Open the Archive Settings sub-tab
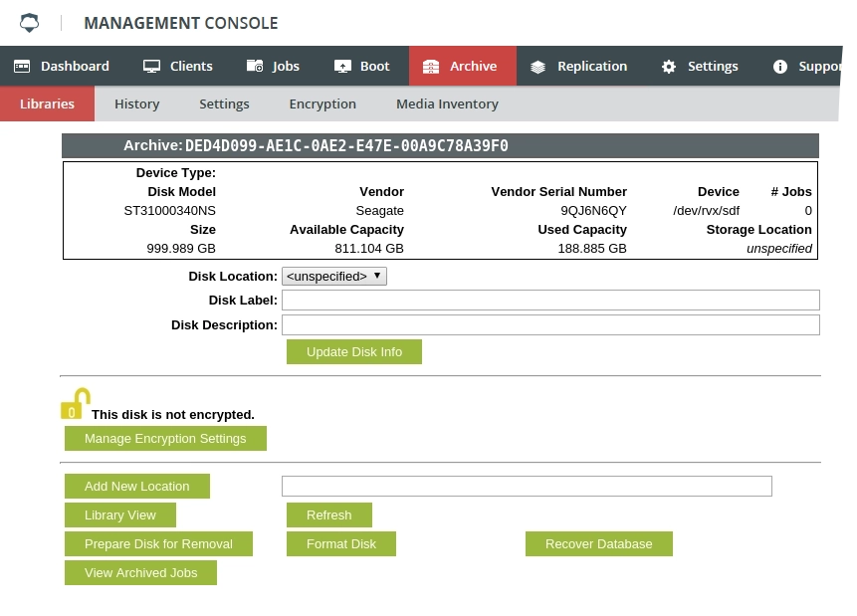Screen dimensions: 857x616 (x=224, y=103)
